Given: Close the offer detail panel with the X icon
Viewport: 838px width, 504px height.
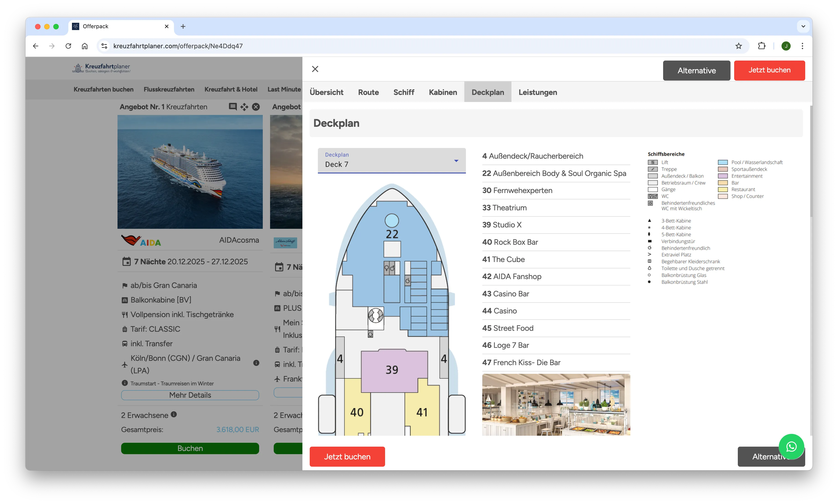Looking at the screenshot, I should click(x=315, y=69).
